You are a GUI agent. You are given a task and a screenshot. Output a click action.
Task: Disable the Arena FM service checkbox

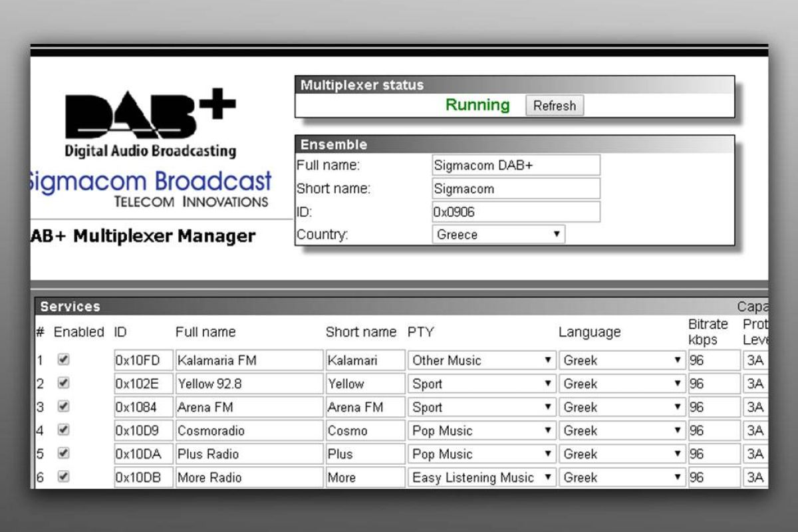63,406
